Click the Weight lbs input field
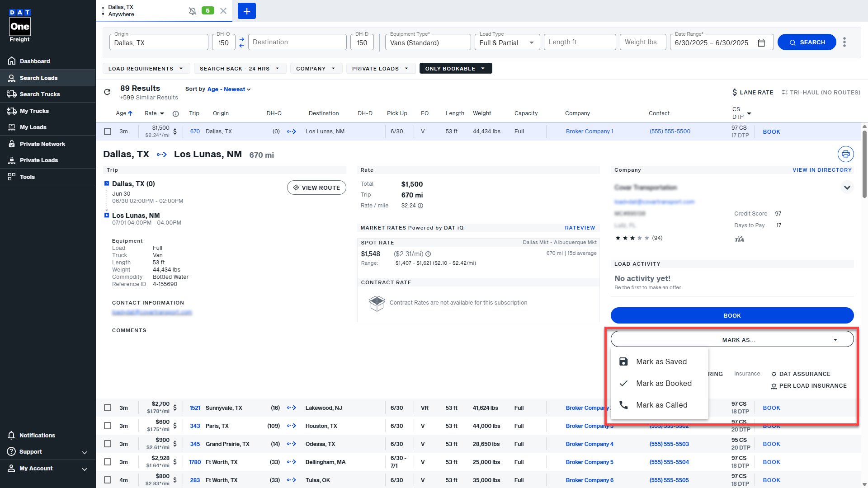This screenshot has height=488, width=868. coord(643,42)
